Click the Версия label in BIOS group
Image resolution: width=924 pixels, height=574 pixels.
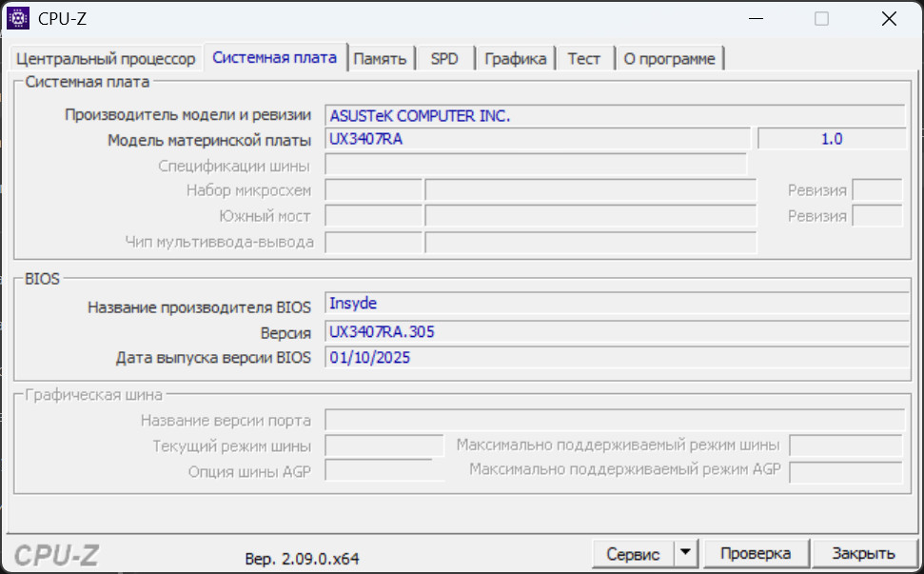pos(285,333)
